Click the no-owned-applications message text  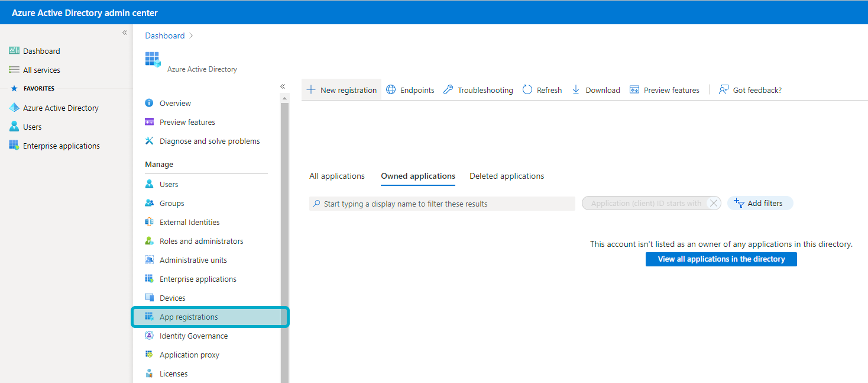[721, 244]
